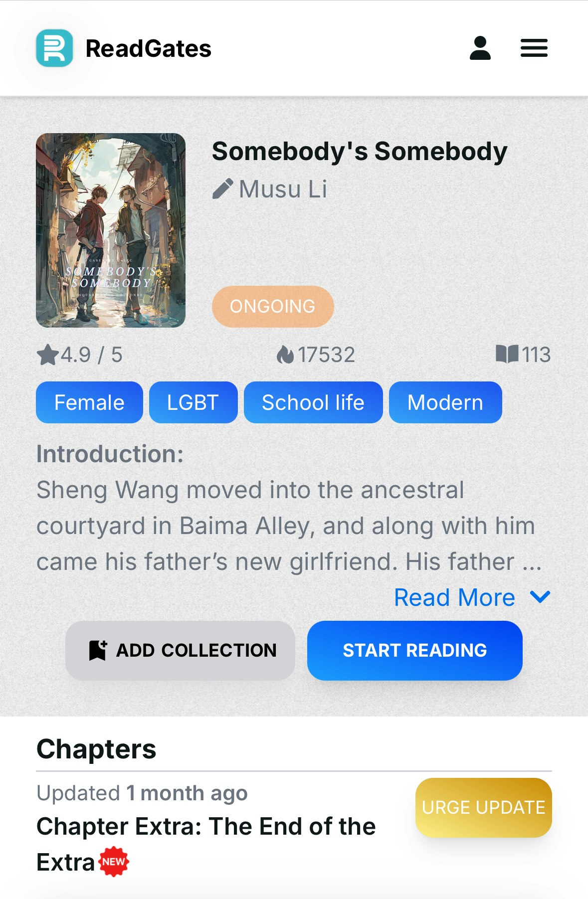Click the pencil icon beside Musu Li
The width and height of the screenshot is (588, 899).
[222, 189]
